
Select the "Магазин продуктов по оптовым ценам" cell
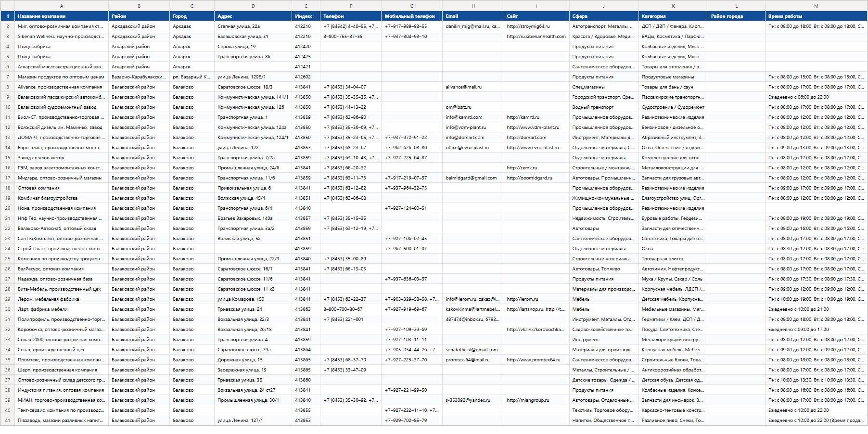pos(62,77)
